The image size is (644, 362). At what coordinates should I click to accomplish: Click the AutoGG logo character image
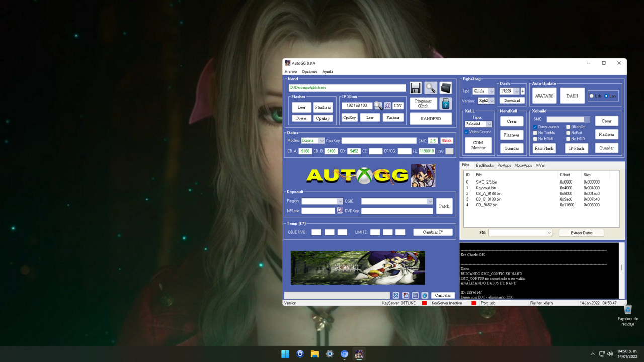423,175
